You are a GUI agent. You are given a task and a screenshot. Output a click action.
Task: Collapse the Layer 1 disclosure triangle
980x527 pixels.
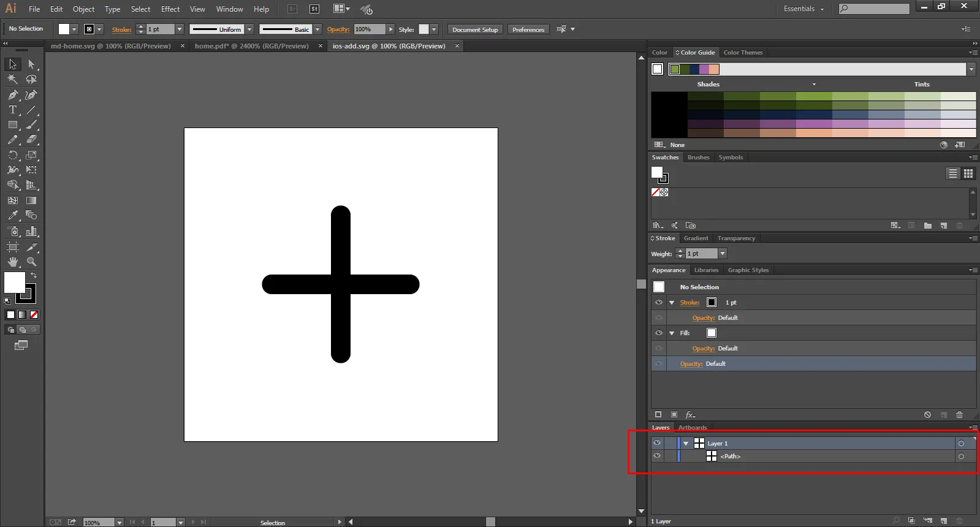pyautogui.click(x=686, y=444)
